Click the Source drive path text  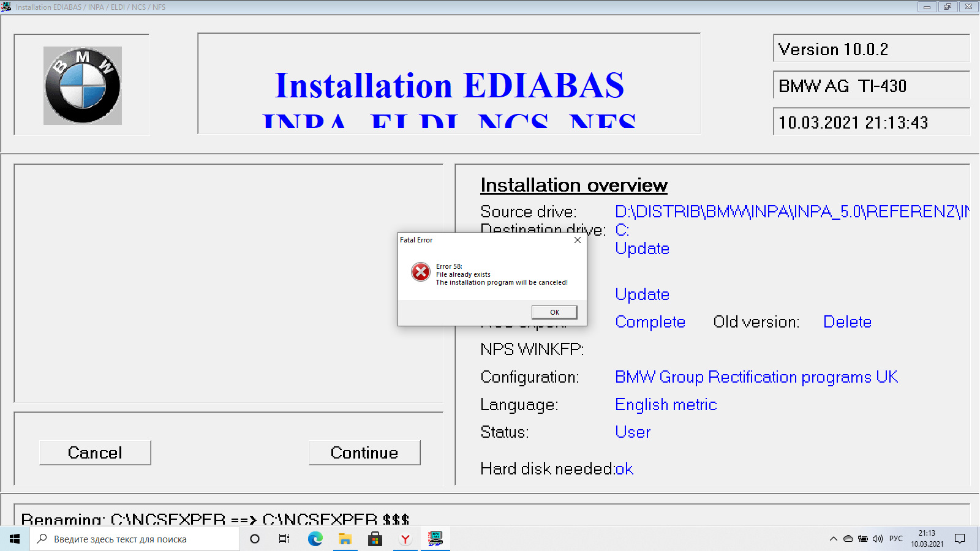[792, 212]
